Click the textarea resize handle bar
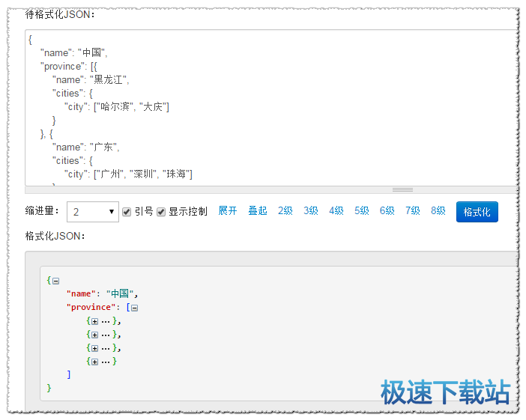Viewport: 526px width, 420px height. click(402, 189)
